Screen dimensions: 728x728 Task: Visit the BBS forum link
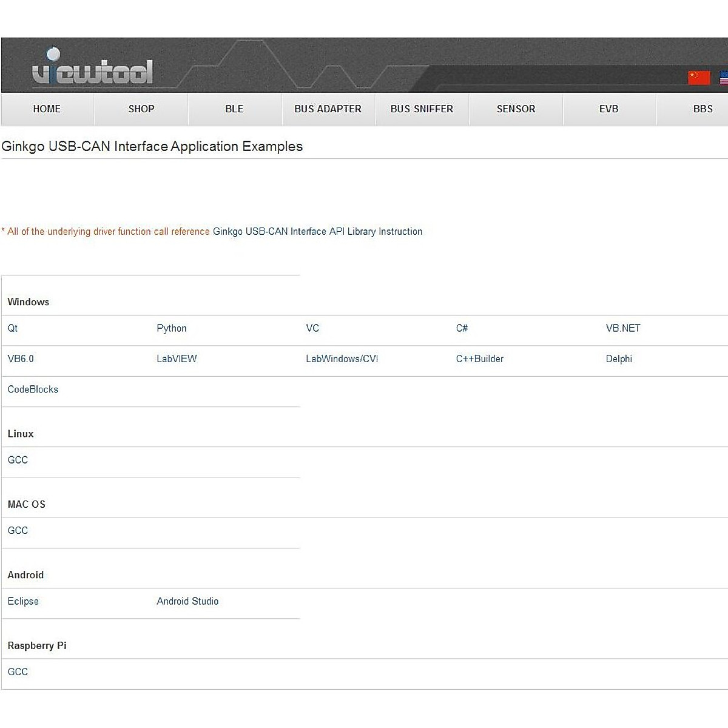pyautogui.click(x=703, y=109)
